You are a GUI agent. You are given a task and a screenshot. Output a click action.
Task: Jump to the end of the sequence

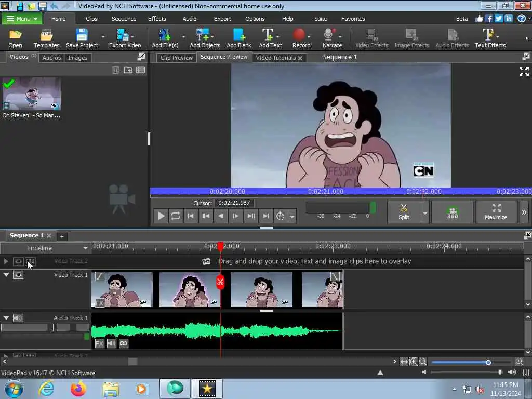point(265,216)
